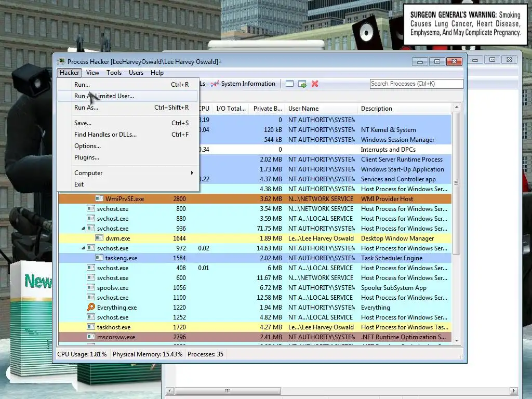Select the dwm.exe process name

(x=117, y=238)
